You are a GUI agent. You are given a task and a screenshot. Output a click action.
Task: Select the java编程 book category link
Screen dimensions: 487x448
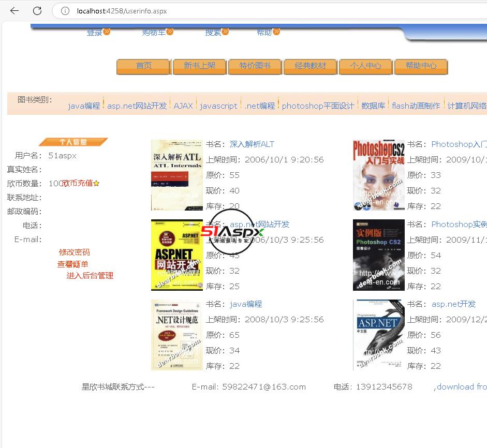pyautogui.click(x=84, y=106)
